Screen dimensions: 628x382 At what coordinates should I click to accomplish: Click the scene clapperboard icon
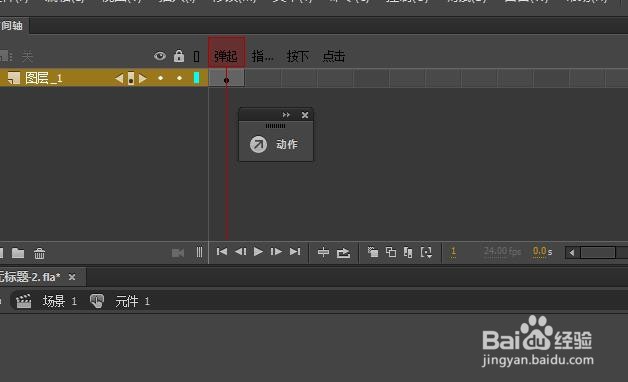tap(24, 301)
